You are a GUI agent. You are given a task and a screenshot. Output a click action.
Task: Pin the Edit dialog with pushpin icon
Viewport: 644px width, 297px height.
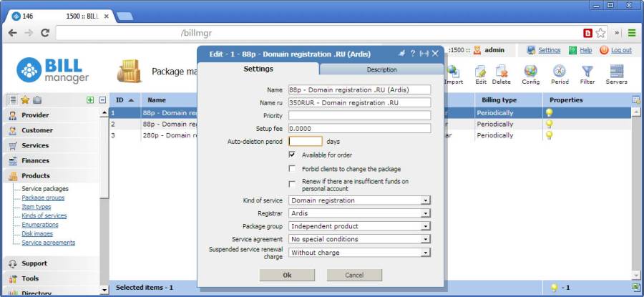click(x=401, y=54)
